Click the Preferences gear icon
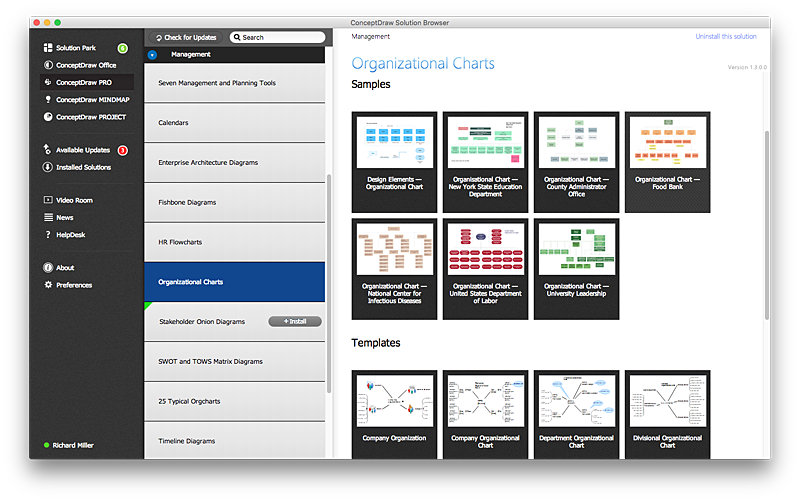The width and height of the screenshot is (800, 501). click(x=48, y=285)
